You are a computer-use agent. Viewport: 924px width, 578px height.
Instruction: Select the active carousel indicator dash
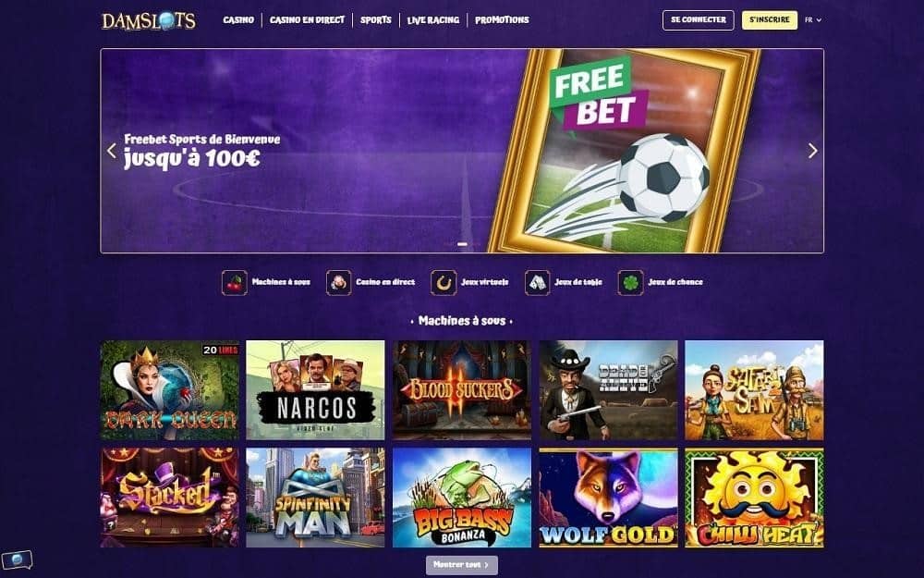click(463, 243)
